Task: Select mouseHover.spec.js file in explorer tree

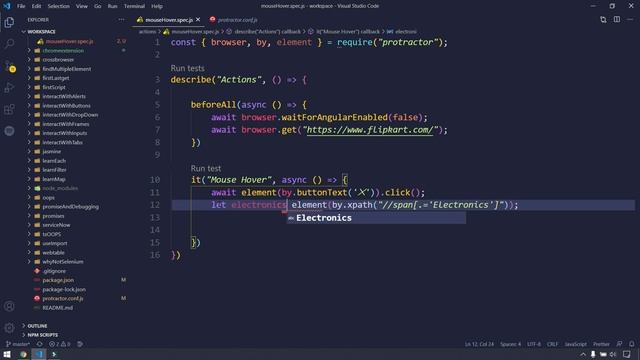Action: [x=69, y=41]
